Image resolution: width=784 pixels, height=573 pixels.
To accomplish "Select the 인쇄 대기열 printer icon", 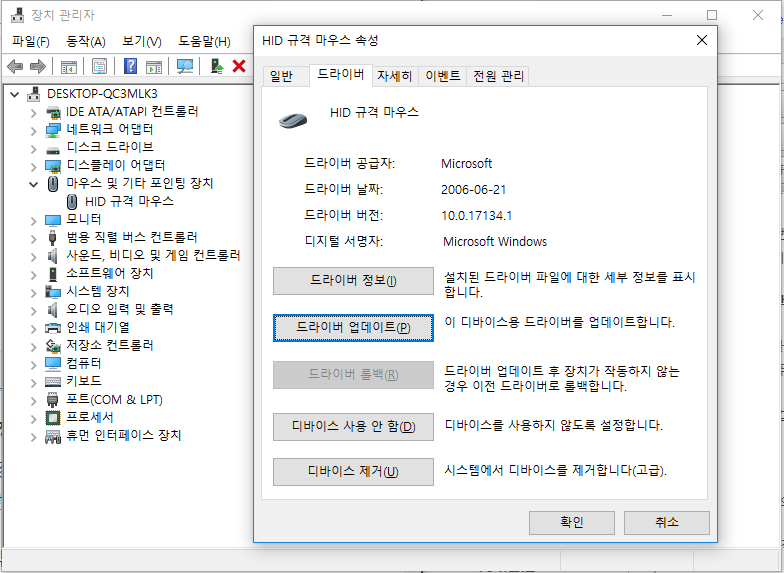I will 53,328.
